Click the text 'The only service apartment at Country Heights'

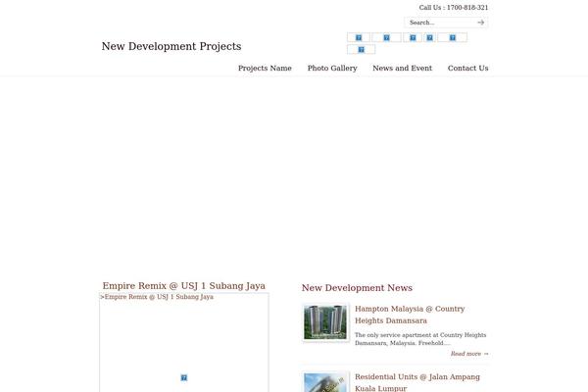pos(420,335)
